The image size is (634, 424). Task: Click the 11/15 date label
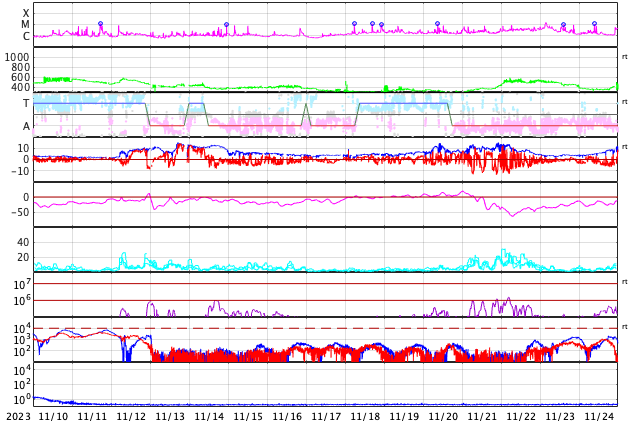(x=248, y=416)
